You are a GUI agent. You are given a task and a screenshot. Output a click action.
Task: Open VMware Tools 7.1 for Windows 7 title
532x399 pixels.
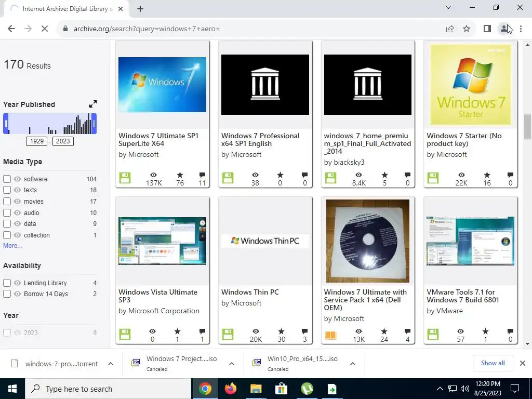tap(463, 296)
